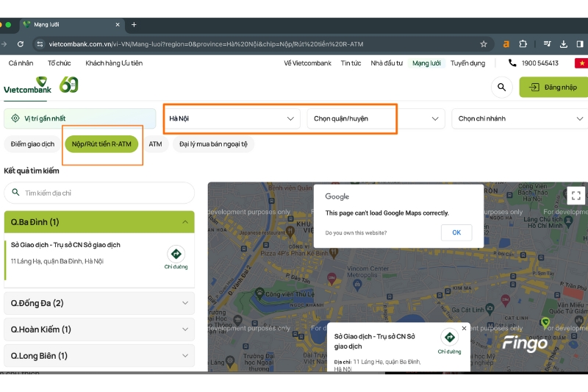This screenshot has height=392, width=588.
Task: Open the Tin tức menu
Action: tap(351, 63)
